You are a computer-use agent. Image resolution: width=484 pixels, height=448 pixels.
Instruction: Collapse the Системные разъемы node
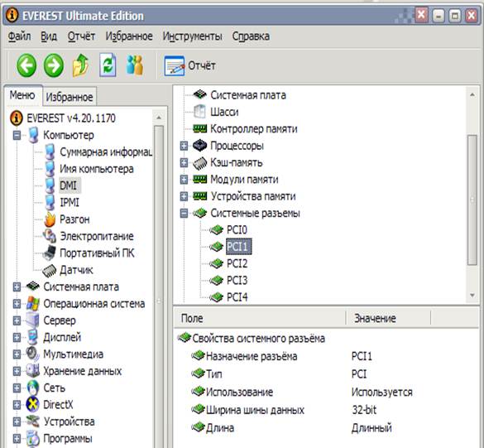coord(184,213)
